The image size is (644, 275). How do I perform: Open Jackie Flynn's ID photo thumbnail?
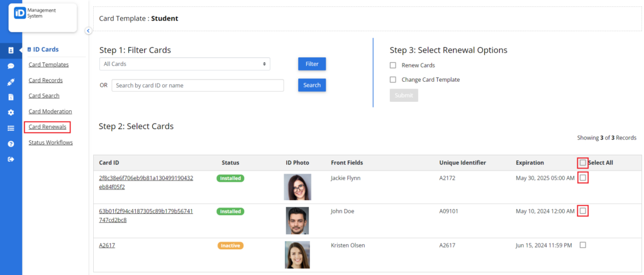click(297, 187)
